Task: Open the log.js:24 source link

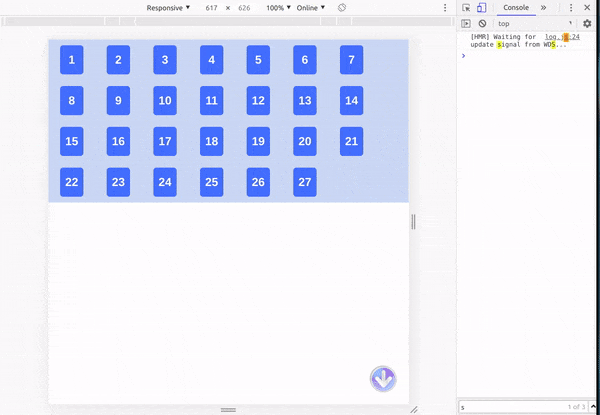Action: coord(562,37)
